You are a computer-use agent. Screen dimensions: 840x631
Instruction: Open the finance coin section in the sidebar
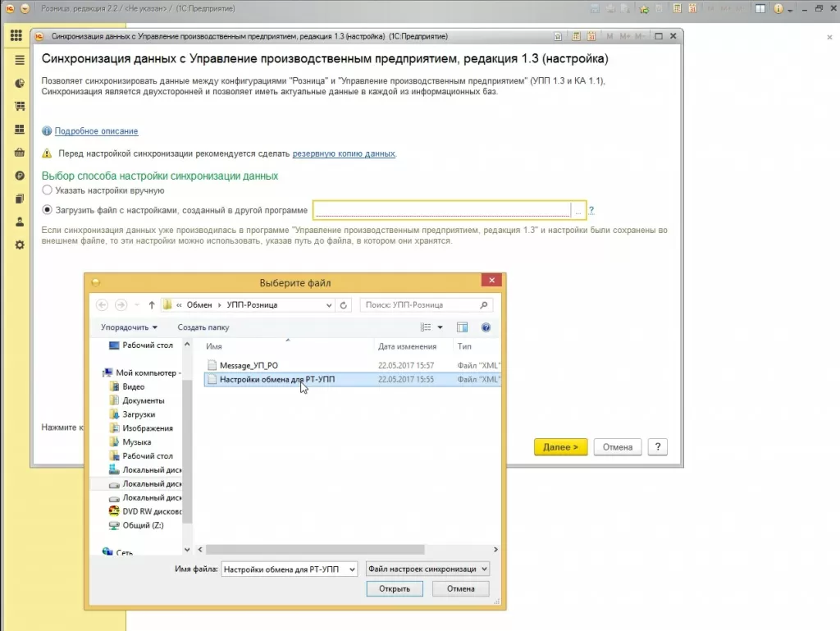(x=20, y=176)
